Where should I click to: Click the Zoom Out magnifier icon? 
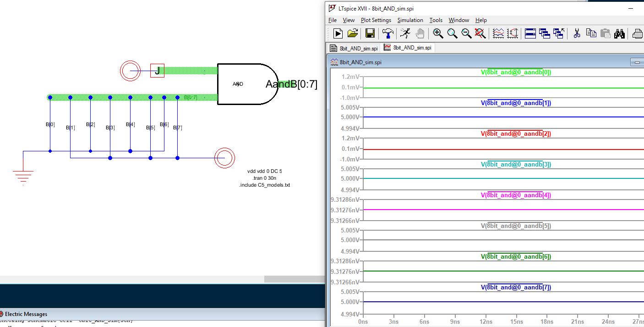[x=466, y=33]
